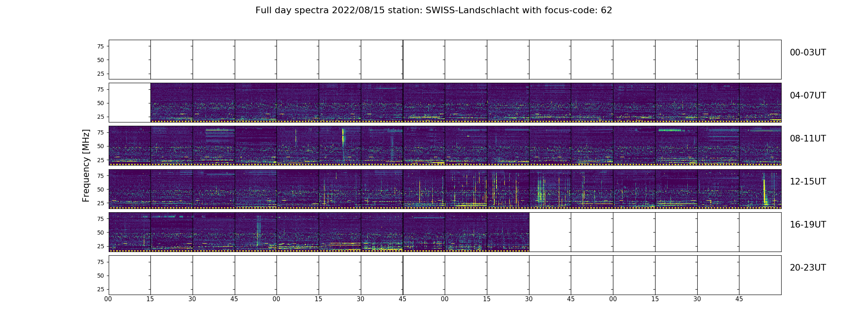Click the 25 tick of the 00-03UT row
Image resolution: width=868 pixels, height=331 pixels.
click(x=100, y=74)
